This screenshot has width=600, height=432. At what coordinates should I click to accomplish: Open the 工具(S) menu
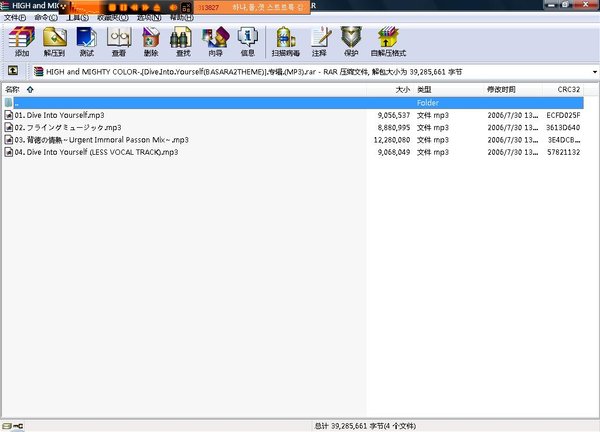[x=78, y=18]
